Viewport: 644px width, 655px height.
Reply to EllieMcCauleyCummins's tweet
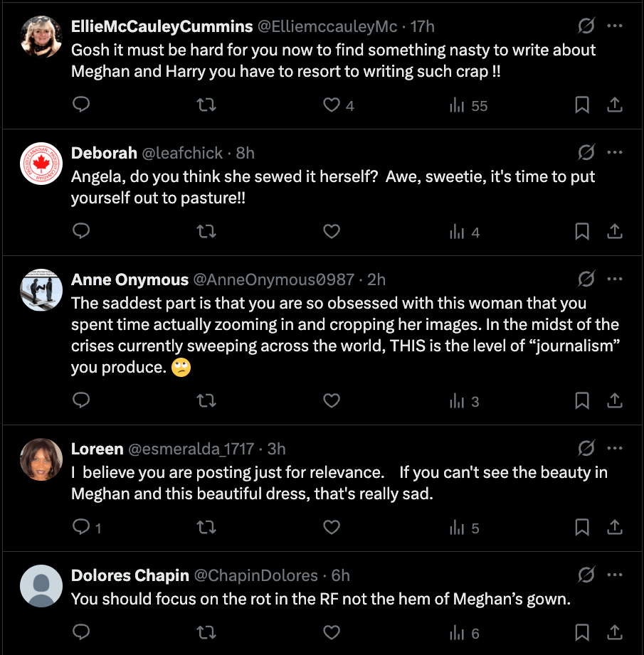pos(82,105)
